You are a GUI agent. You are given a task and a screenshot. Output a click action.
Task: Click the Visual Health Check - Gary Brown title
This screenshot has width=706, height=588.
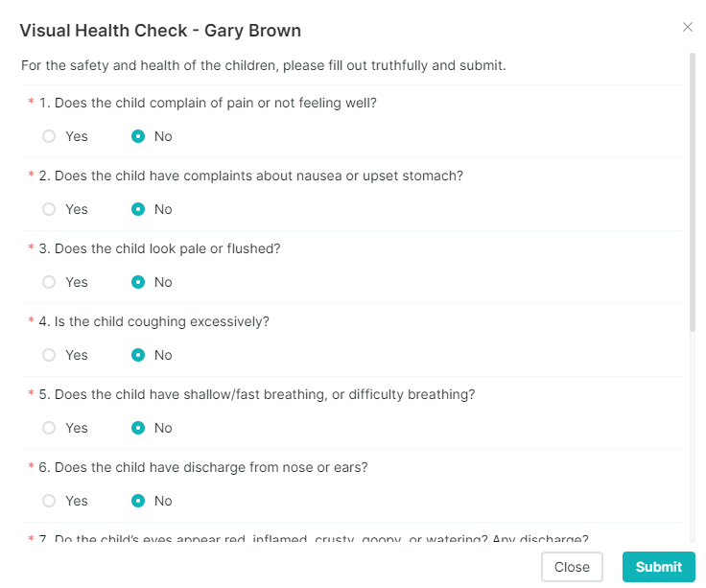(x=160, y=31)
